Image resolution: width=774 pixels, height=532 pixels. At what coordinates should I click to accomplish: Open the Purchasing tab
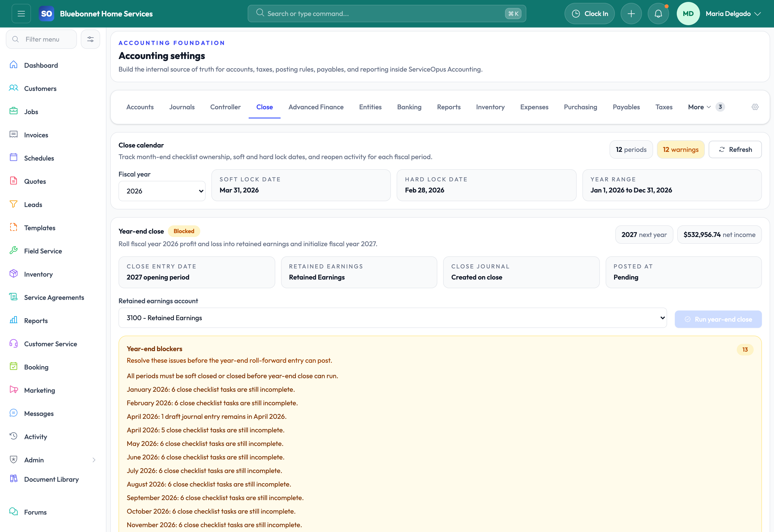click(581, 107)
